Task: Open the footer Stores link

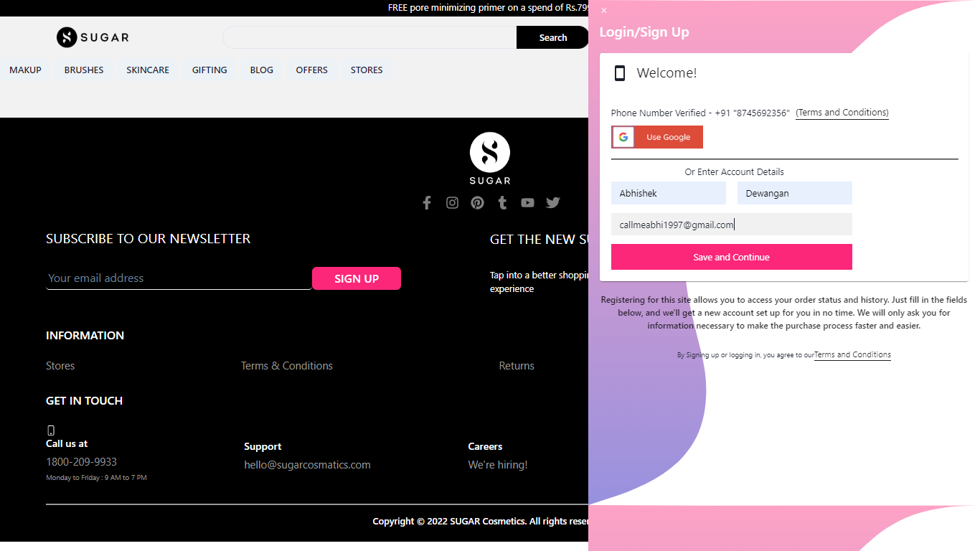Action: [x=60, y=366]
